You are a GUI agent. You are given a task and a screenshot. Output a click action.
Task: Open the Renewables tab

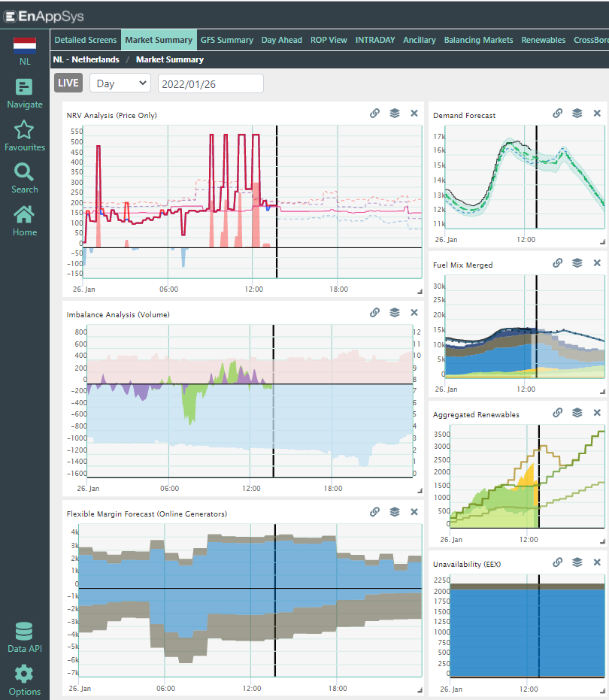tap(544, 40)
